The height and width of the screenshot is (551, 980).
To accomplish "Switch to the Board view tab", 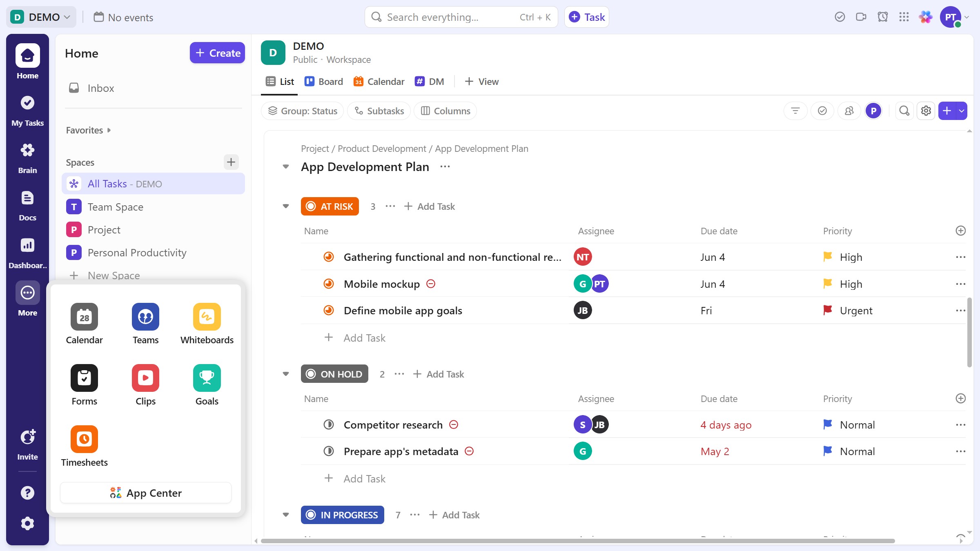I will pyautogui.click(x=324, y=82).
